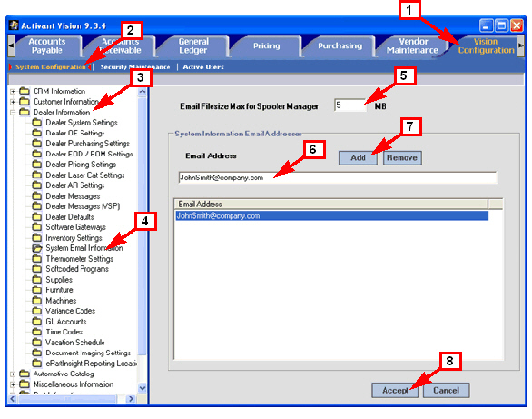
Task: Click Dealer Laser Cat Settings folder icon
Action: point(37,175)
